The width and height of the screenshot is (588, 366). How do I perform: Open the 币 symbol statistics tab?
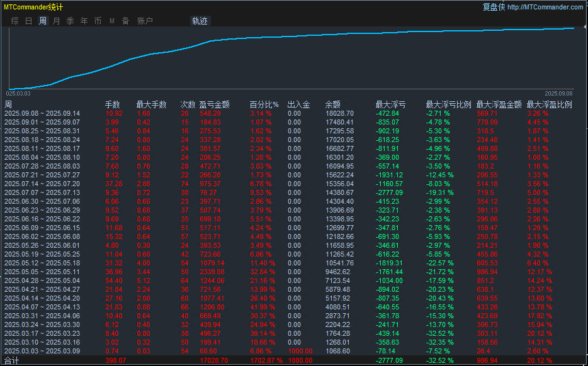pyautogui.click(x=98, y=21)
